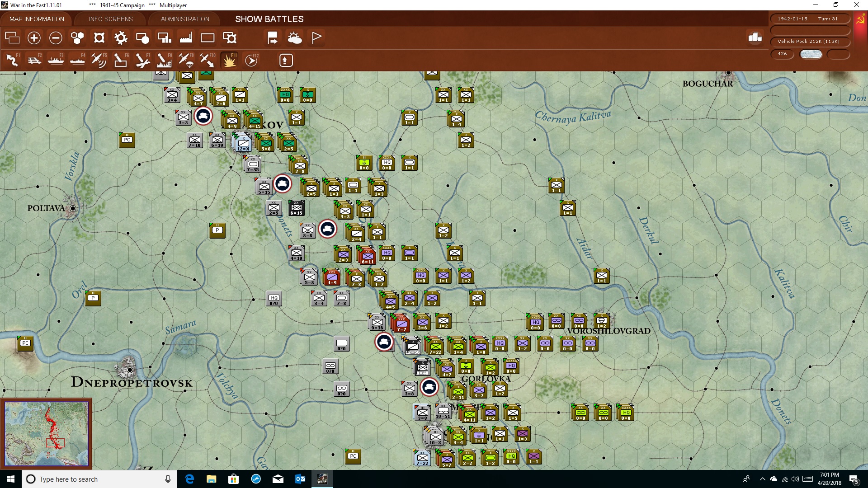
Task: Select the F8 bomb city mode icon
Action: tap(164, 60)
